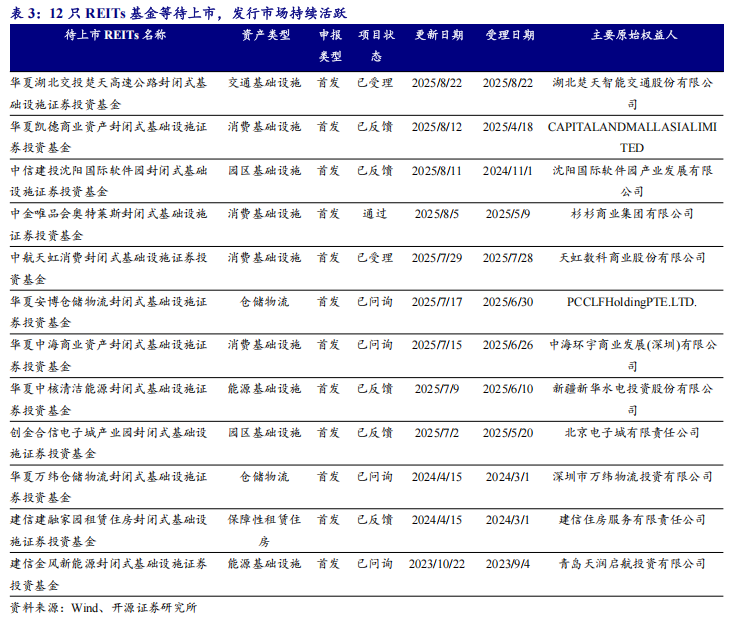Select owner '建信住房服务有限责任公司'
739x620 pixels.
[x=632, y=520]
